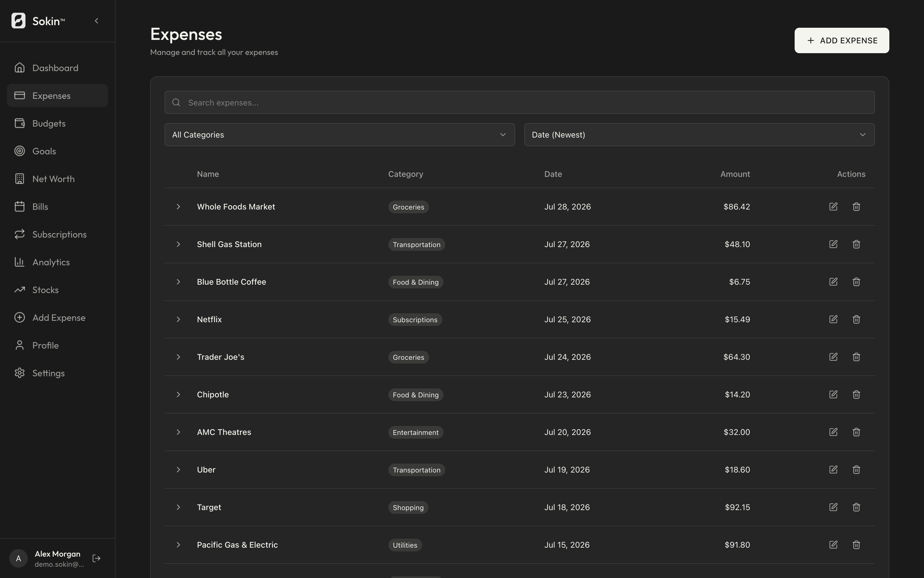View the Analytics page

57,262
